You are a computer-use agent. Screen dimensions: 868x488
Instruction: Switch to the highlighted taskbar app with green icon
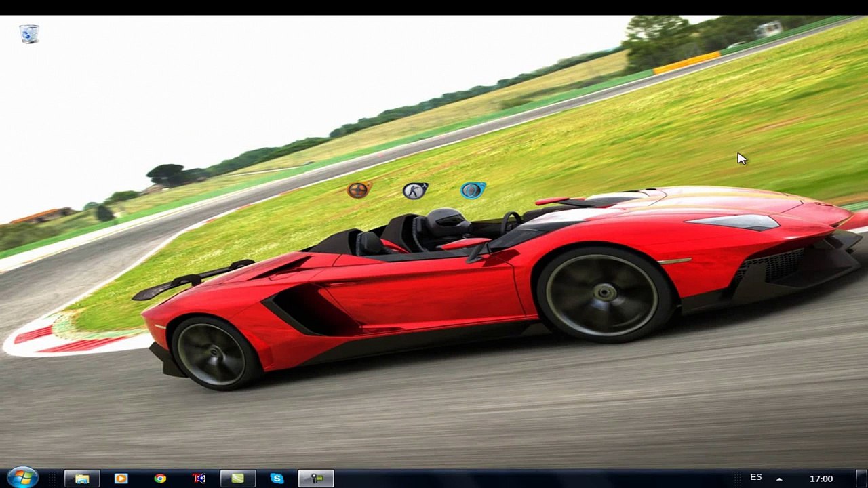click(x=316, y=479)
